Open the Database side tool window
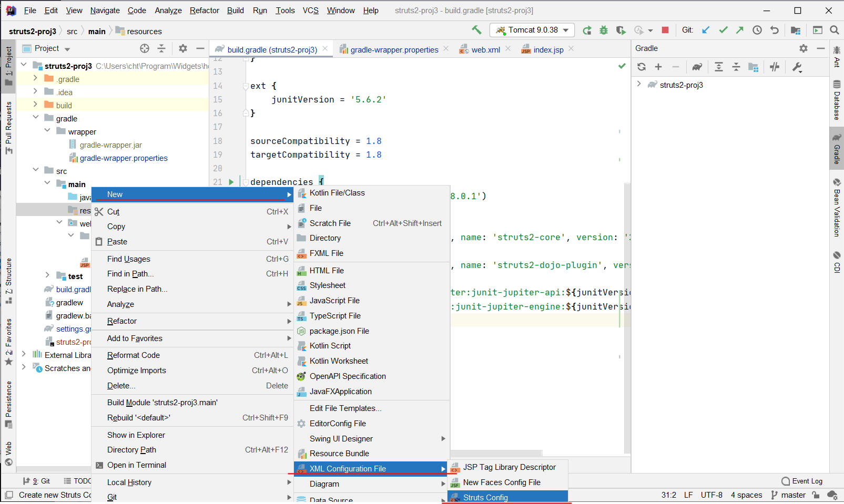The image size is (844, 504). (837, 100)
